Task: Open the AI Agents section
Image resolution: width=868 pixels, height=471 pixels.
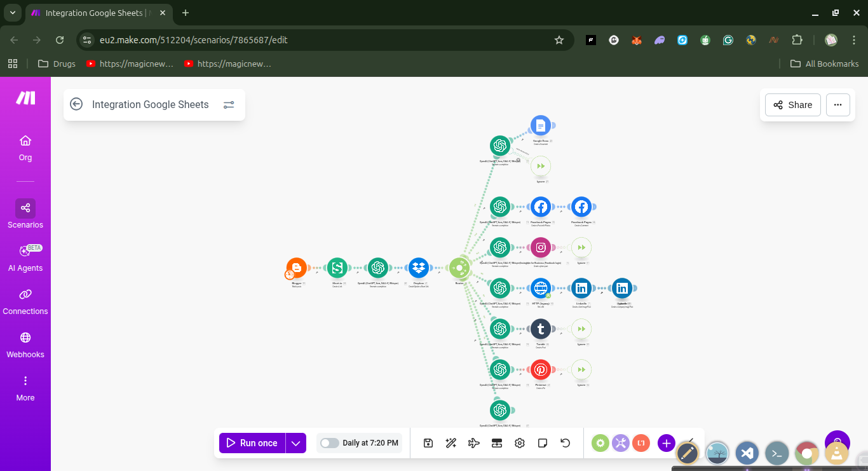Action: (25, 257)
